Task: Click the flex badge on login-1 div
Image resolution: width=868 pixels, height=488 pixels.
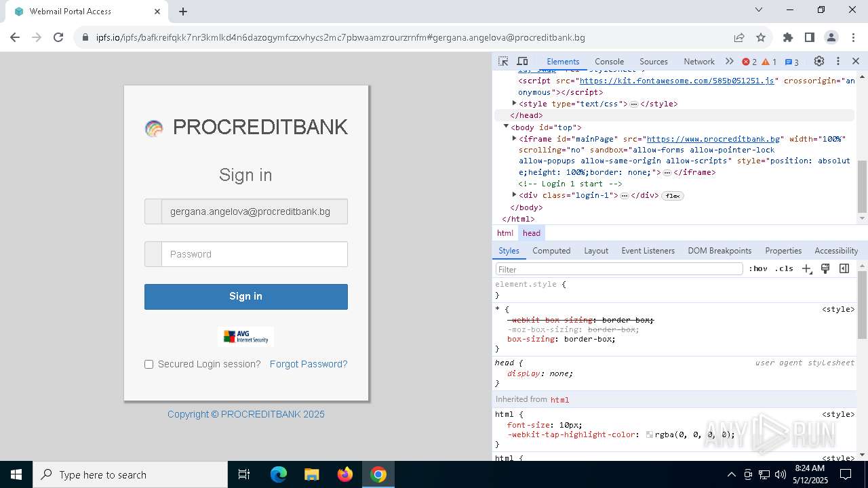Action: [673, 196]
